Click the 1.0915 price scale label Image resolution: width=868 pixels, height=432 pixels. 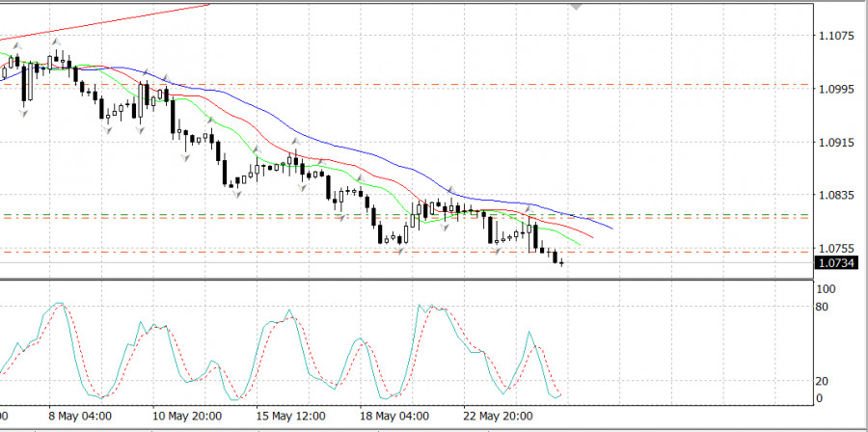pyautogui.click(x=835, y=142)
